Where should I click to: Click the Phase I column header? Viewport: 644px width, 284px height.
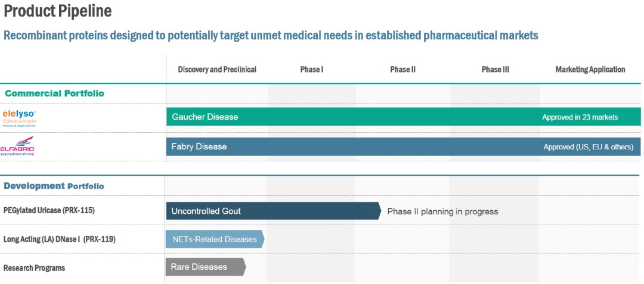[311, 70]
